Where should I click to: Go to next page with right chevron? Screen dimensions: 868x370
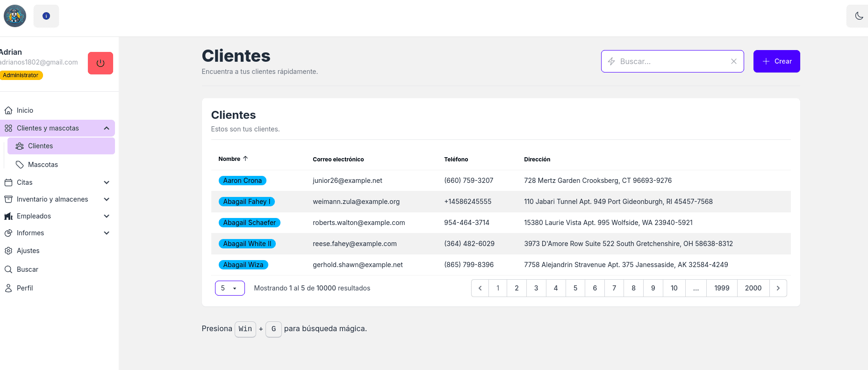tap(778, 288)
